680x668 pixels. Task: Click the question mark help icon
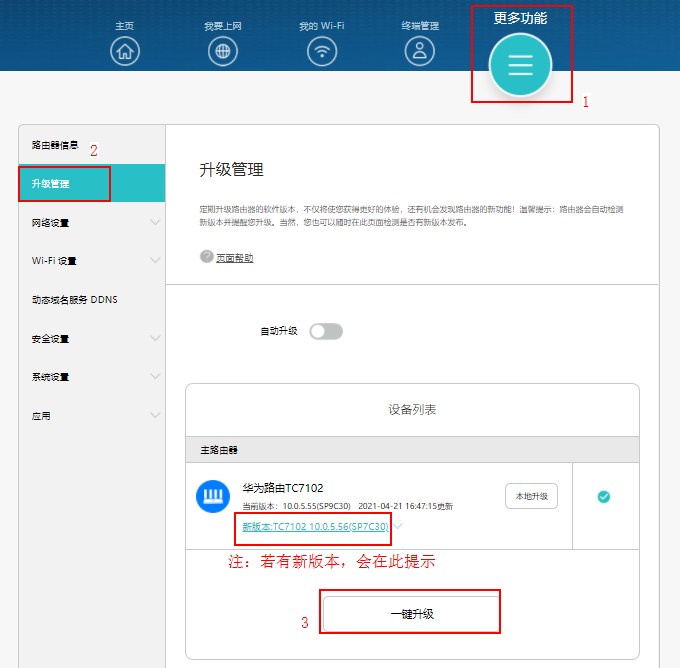click(207, 257)
